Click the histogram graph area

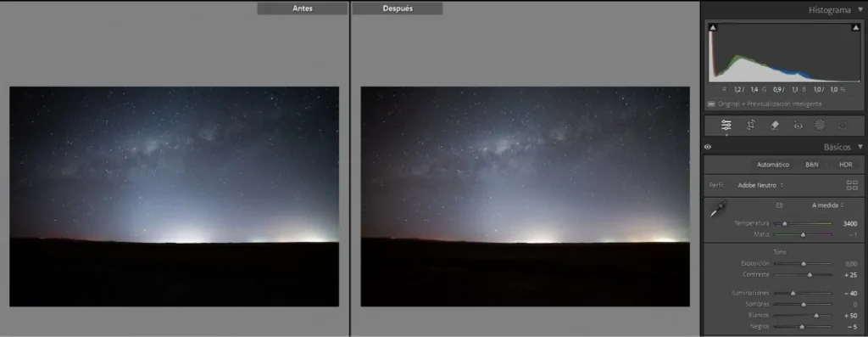tap(784, 53)
